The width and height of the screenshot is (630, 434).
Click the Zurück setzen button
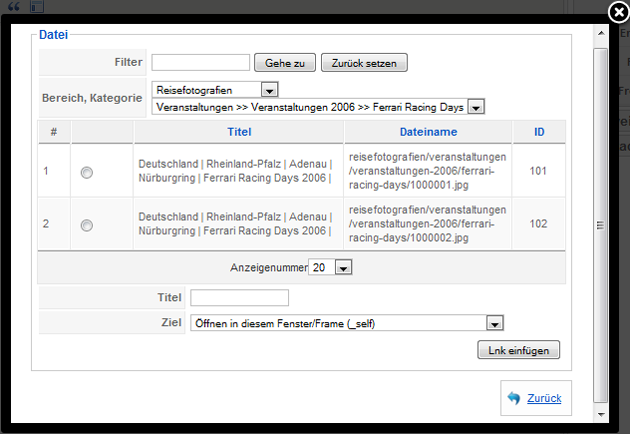click(x=364, y=63)
